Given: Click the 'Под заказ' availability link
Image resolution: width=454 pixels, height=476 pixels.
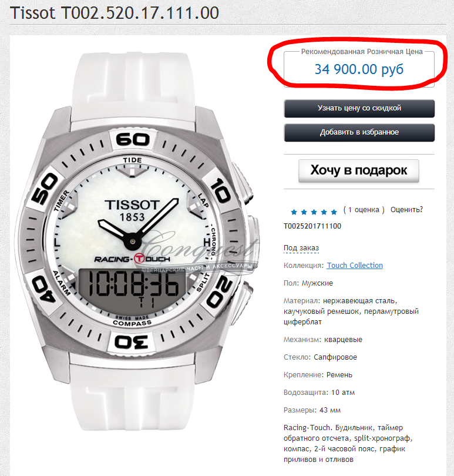Looking at the screenshot, I should click(301, 248).
